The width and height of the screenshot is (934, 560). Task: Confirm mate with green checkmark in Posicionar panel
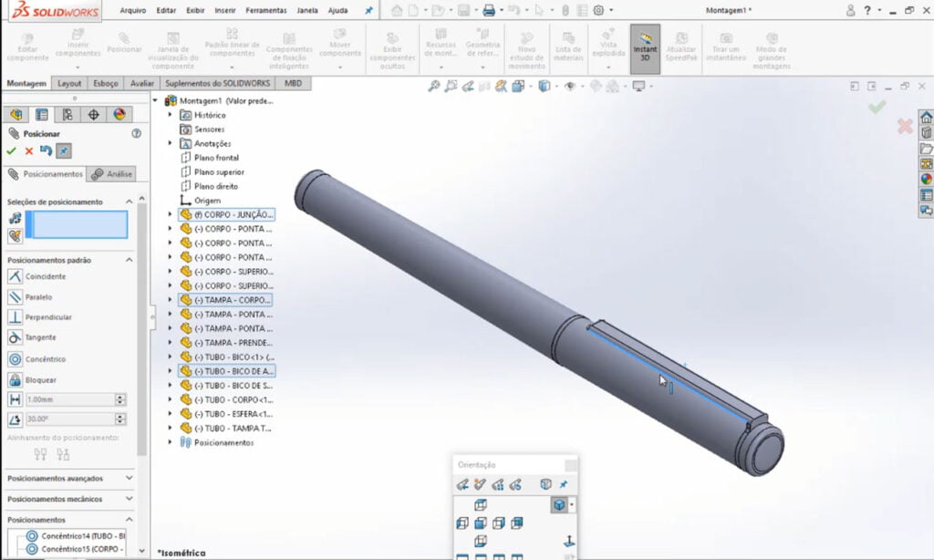pyautogui.click(x=11, y=151)
